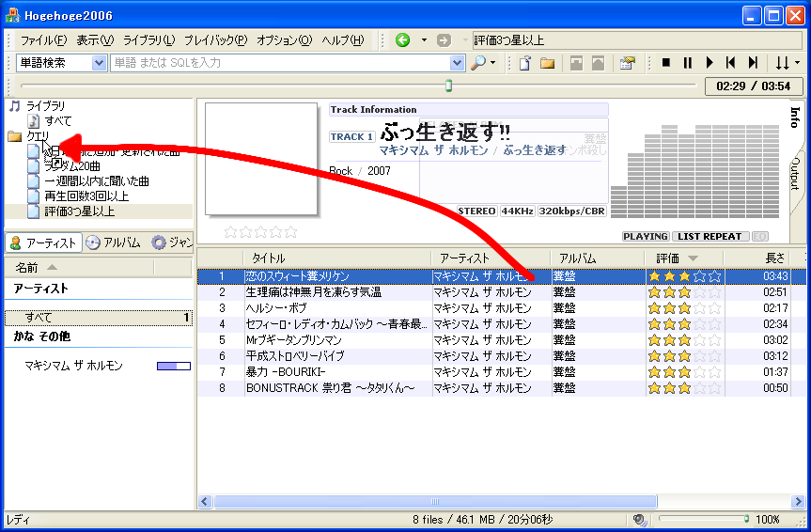Open the play order dropdown arrow

coord(797,63)
